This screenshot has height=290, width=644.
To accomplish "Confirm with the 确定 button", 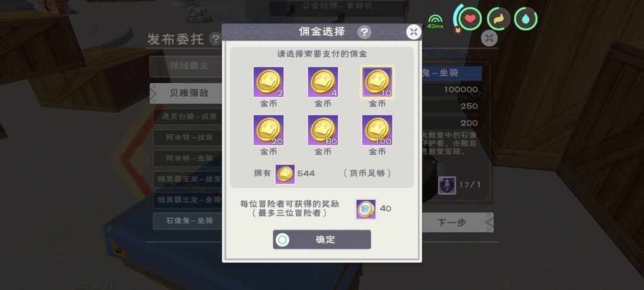I will click(x=322, y=239).
